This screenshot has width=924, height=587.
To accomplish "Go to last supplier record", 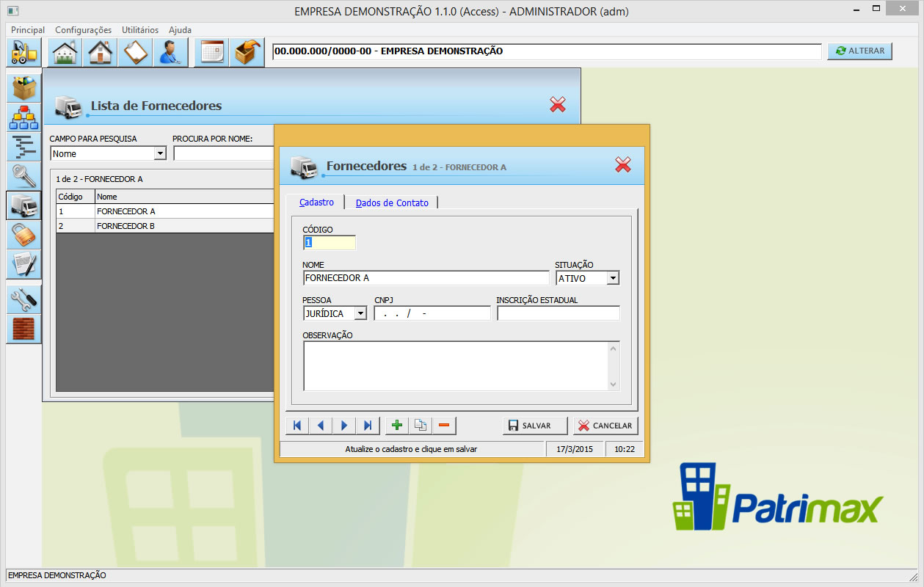I will click(x=367, y=426).
